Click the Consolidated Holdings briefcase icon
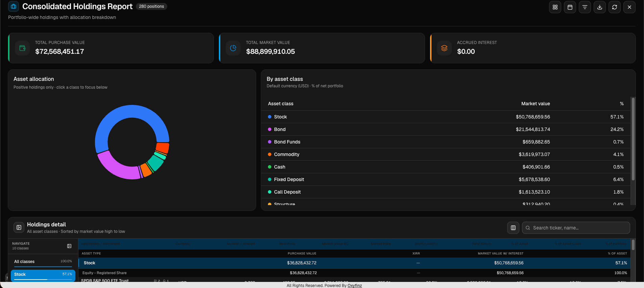Image resolution: width=644 pixels, height=288 pixels. 14,6
